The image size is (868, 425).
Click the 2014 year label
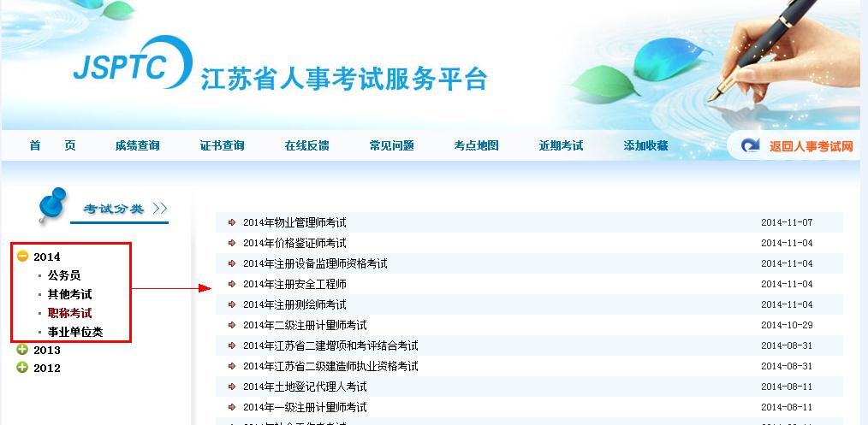(x=47, y=257)
